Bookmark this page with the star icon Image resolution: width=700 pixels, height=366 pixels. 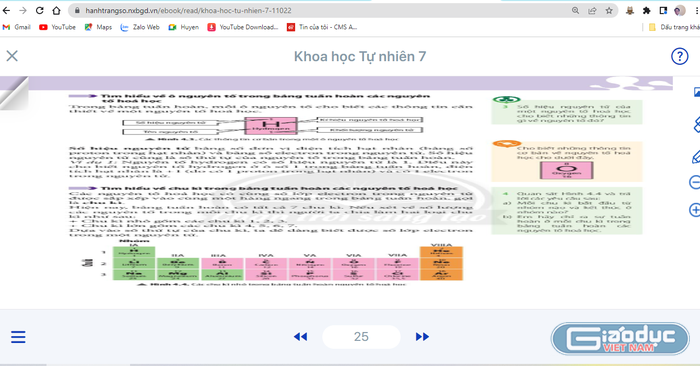609,10
